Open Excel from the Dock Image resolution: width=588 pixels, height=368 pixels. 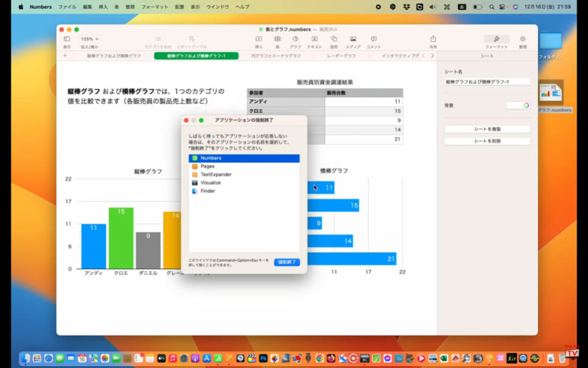pyautogui.click(x=444, y=359)
